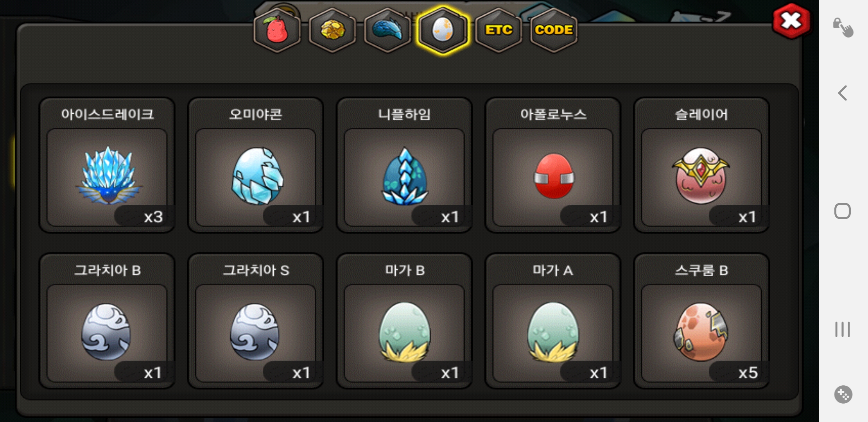Pick the 니플하임 blue spiked egg
868x422 pixels.
pos(404,165)
